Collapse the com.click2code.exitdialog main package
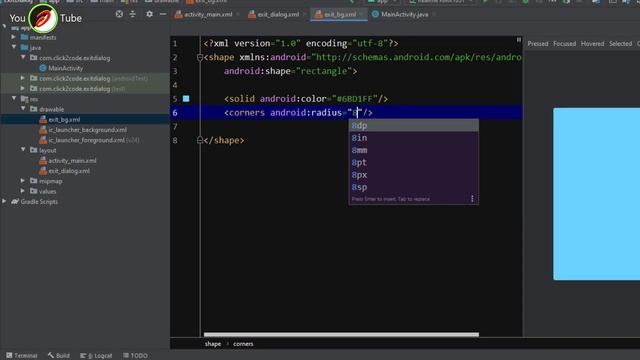The width and height of the screenshot is (640, 360). [x=23, y=58]
